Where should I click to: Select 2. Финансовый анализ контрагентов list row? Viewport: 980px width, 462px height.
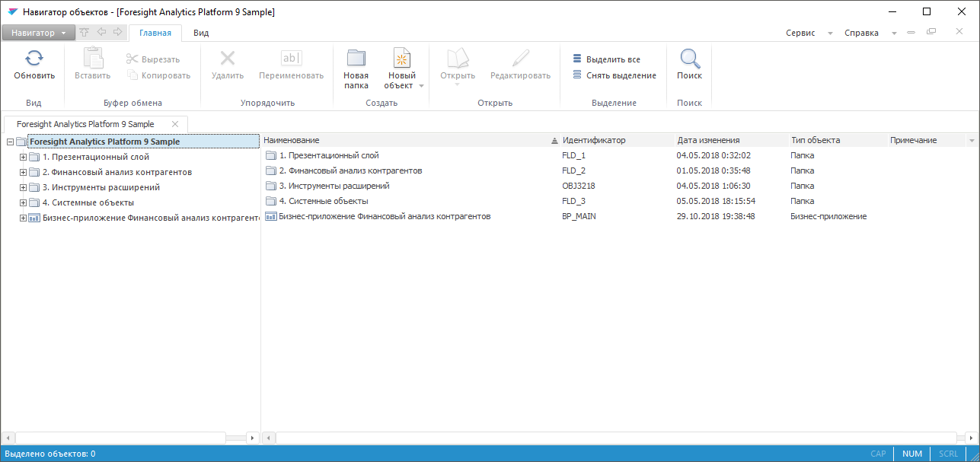click(x=618, y=170)
